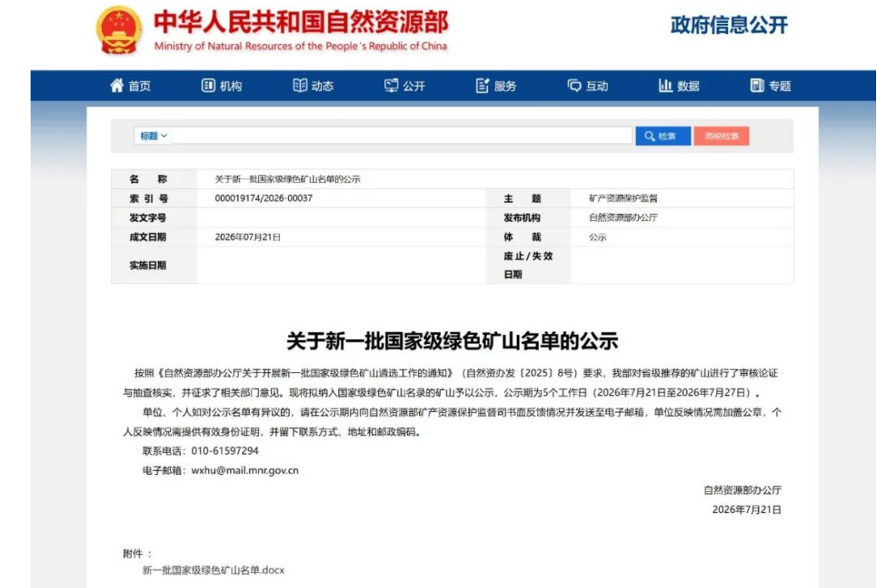Click the home icon beside 首页
877x588 pixels.
coord(116,86)
